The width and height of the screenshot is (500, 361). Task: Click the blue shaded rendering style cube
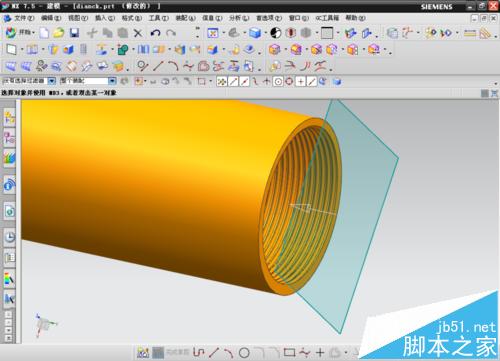point(255,33)
